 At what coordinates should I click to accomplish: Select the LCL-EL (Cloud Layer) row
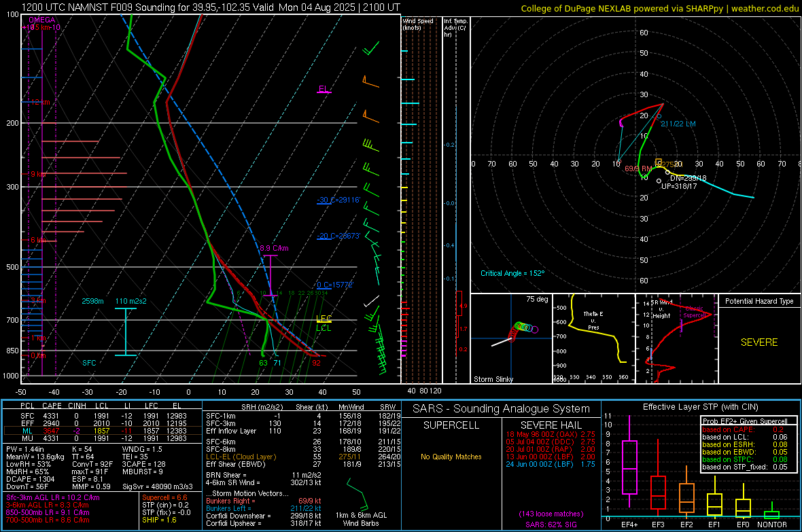tap(303, 457)
